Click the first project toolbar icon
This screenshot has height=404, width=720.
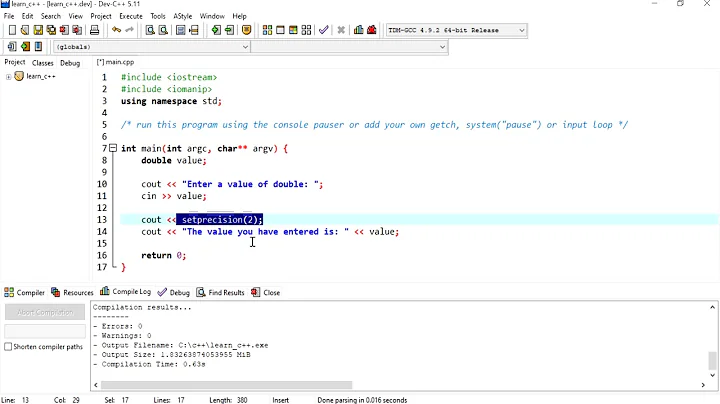point(12,46)
